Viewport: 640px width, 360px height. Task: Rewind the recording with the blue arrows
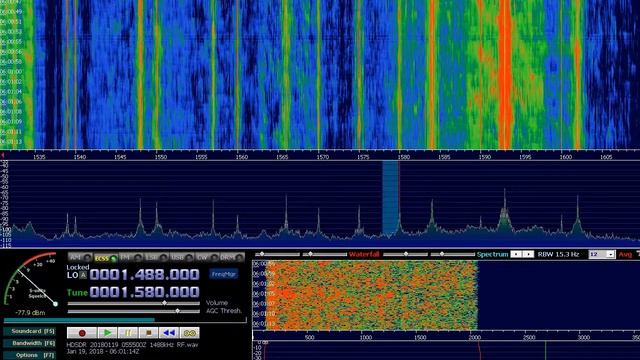coord(169,333)
